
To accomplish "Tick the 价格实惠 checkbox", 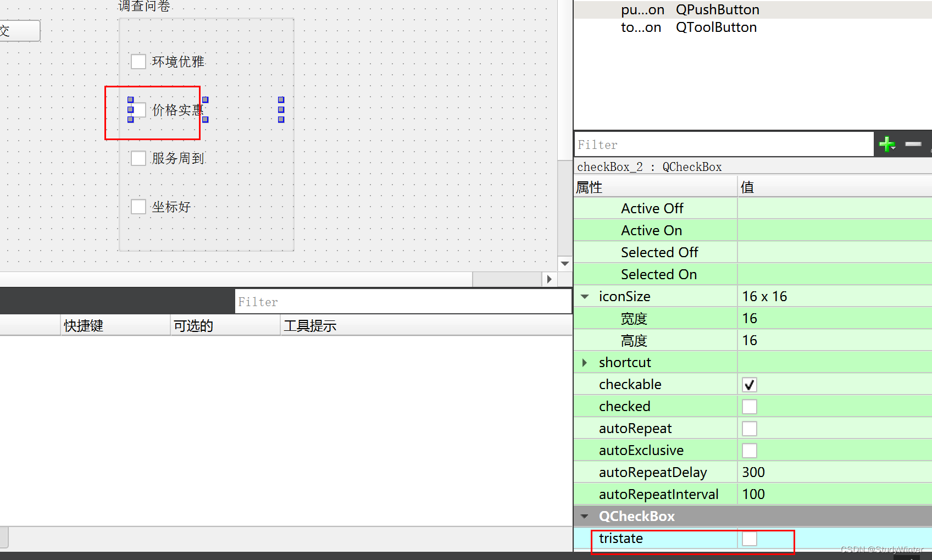I will coord(138,109).
